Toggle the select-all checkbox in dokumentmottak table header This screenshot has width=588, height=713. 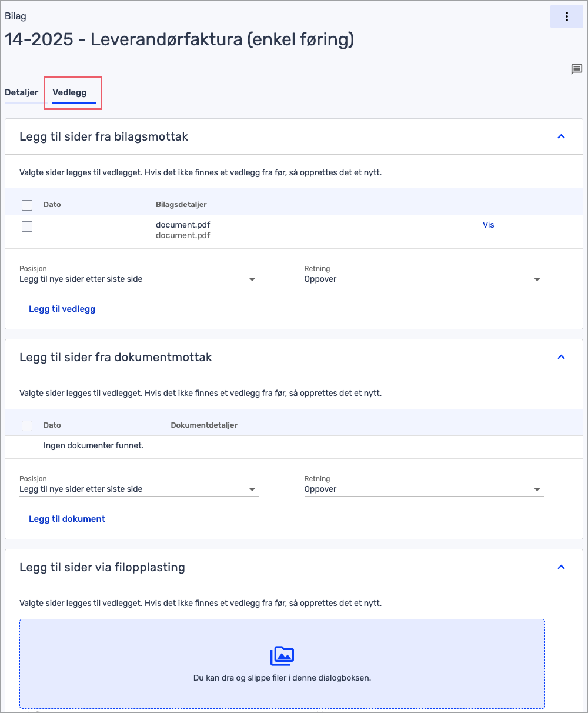27,425
